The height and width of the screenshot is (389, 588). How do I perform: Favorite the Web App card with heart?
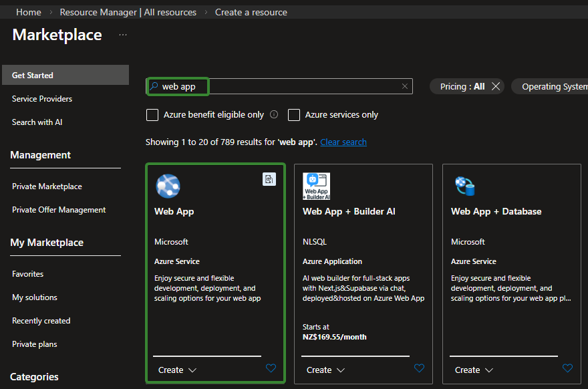pyautogui.click(x=271, y=368)
